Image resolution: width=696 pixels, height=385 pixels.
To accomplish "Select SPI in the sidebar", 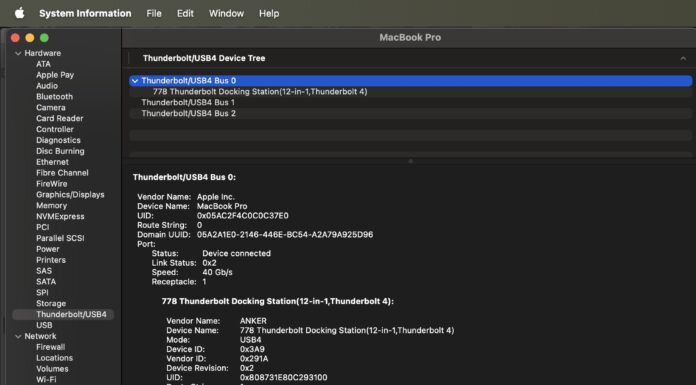I will tap(42, 293).
